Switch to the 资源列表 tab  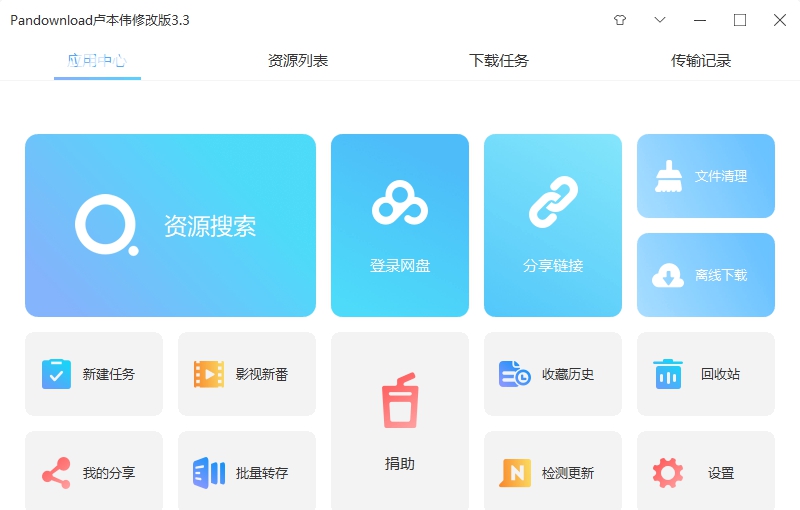click(298, 61)
